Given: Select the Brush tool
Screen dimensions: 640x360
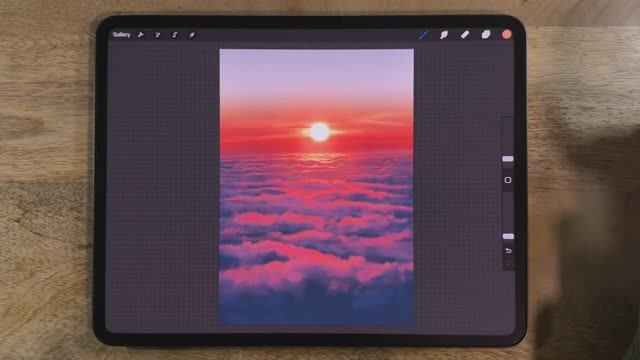Looking at the screenshot, I should (424, 35).
